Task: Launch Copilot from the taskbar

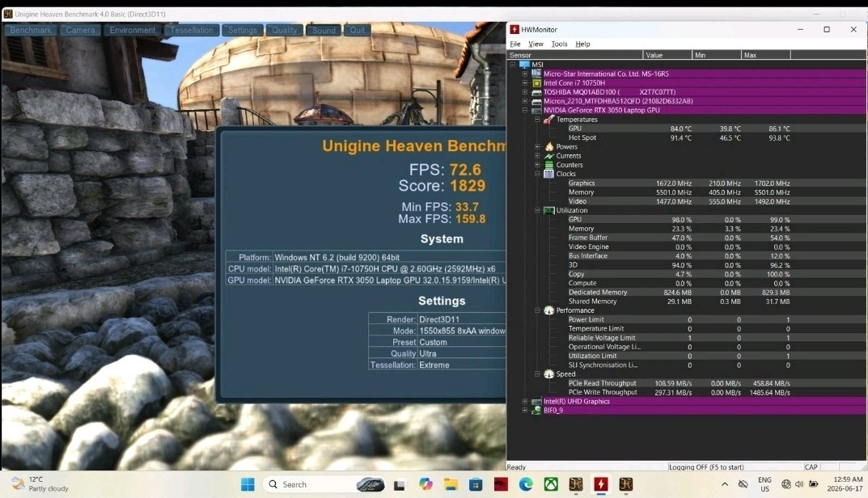Action: coord(426,485)
